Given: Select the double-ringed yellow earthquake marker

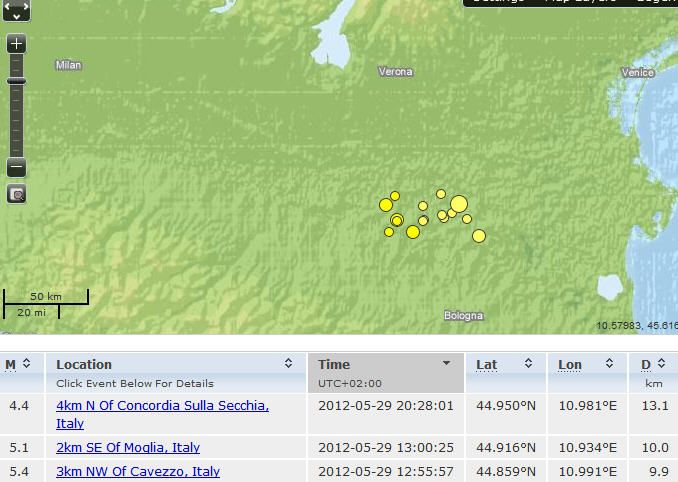Looking at the screenshot, I should (397, 220).
